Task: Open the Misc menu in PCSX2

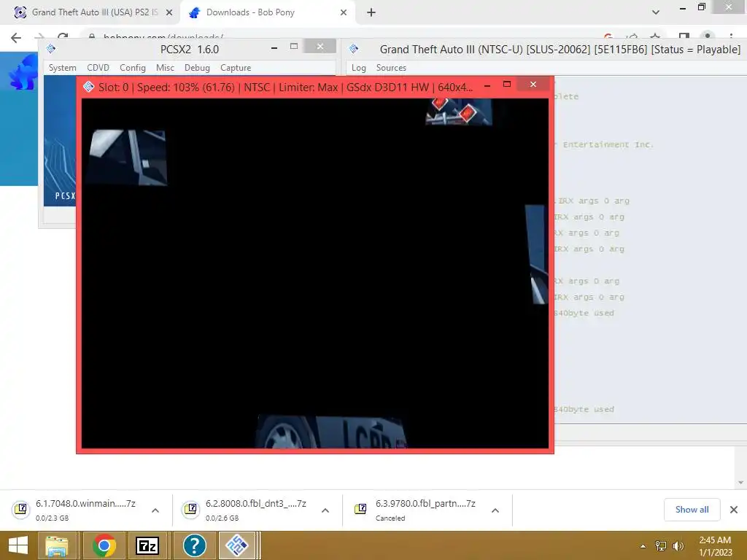Action: pos(165,68)
